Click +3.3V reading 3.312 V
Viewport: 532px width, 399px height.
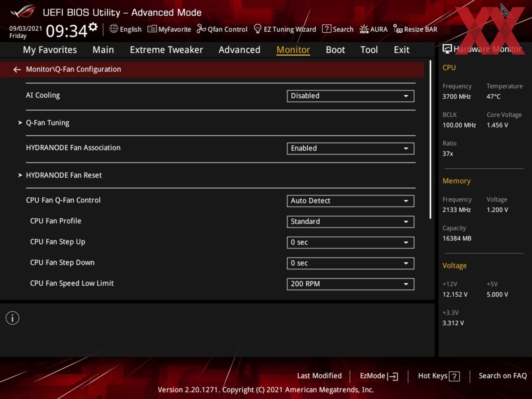453,323
